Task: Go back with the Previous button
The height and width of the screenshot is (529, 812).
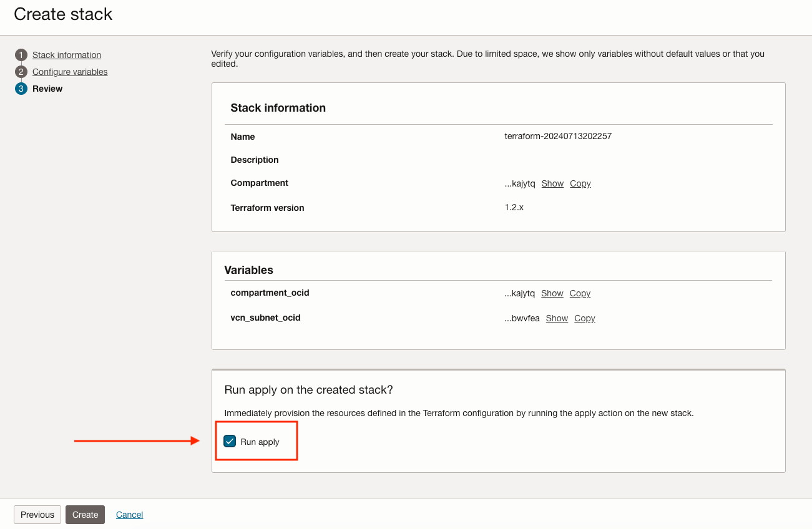Action: tap(37, 515)
